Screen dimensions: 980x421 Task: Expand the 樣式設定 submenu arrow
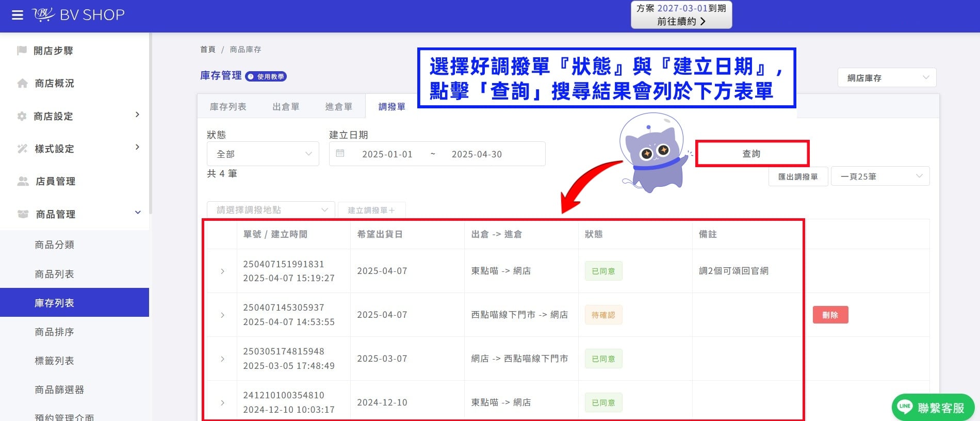(137, 147)
